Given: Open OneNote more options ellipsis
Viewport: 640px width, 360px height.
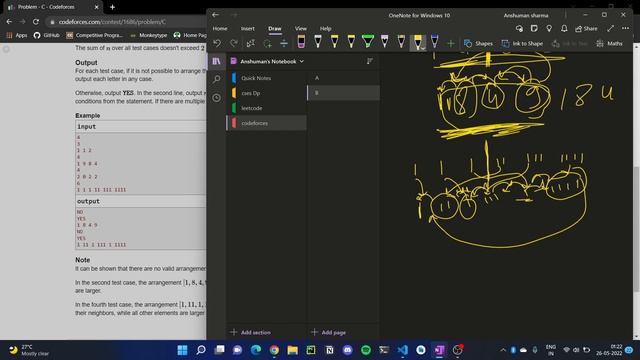Looking at the screenshot, I should [x=625, y=28].
